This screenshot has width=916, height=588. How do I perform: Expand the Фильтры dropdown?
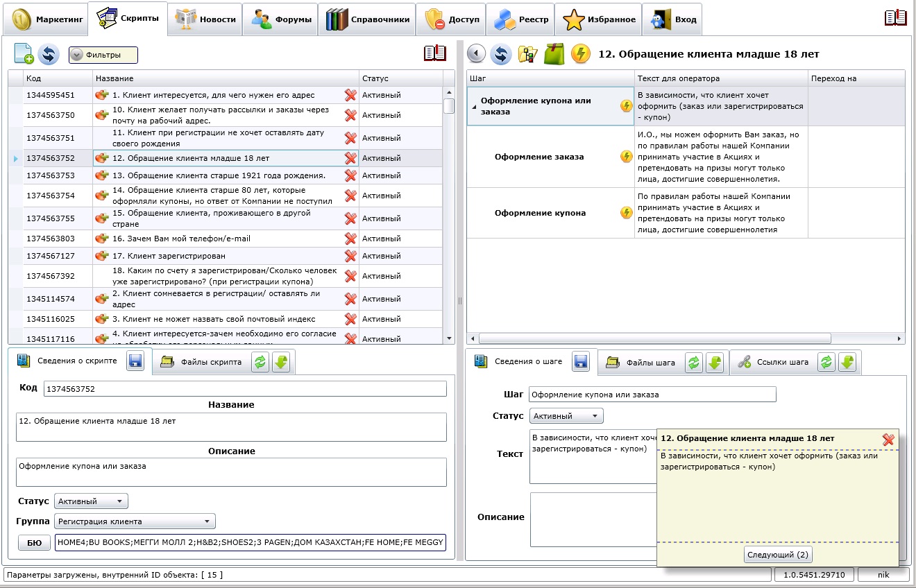(103, 55)
